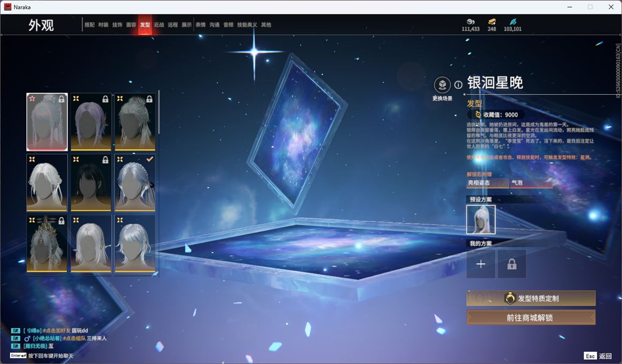
Task: Open the 展示 tab
Action: pyautogui.click(x=186, y=25)
